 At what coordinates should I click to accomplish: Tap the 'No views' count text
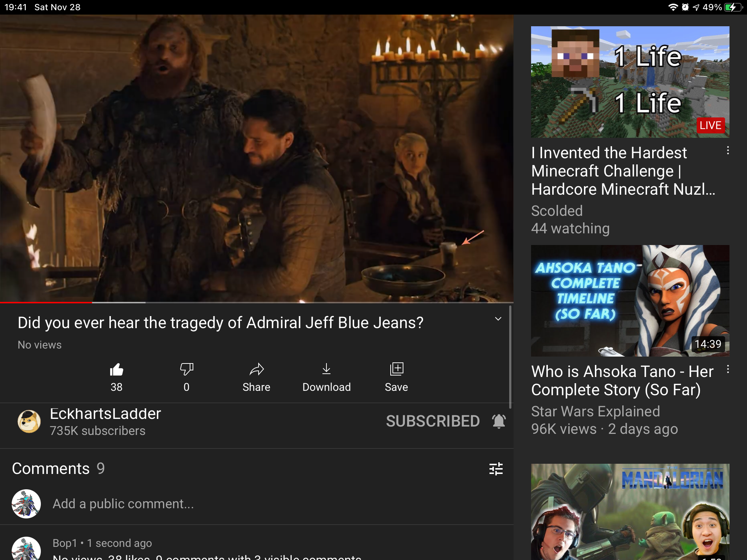click(40, 345)
